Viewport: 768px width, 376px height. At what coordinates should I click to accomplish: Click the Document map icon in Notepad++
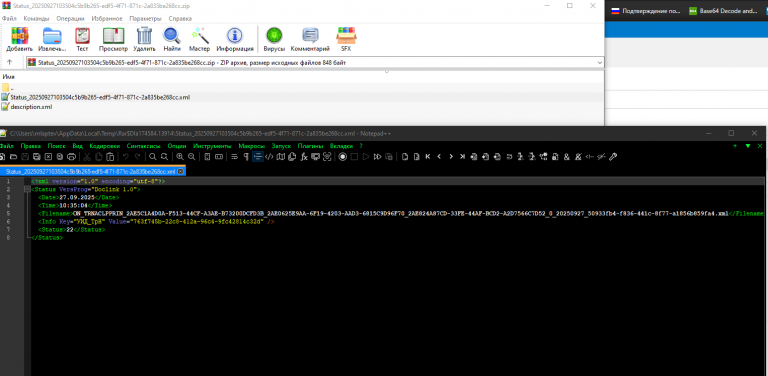pyautogui.click(x=280, y=157)
